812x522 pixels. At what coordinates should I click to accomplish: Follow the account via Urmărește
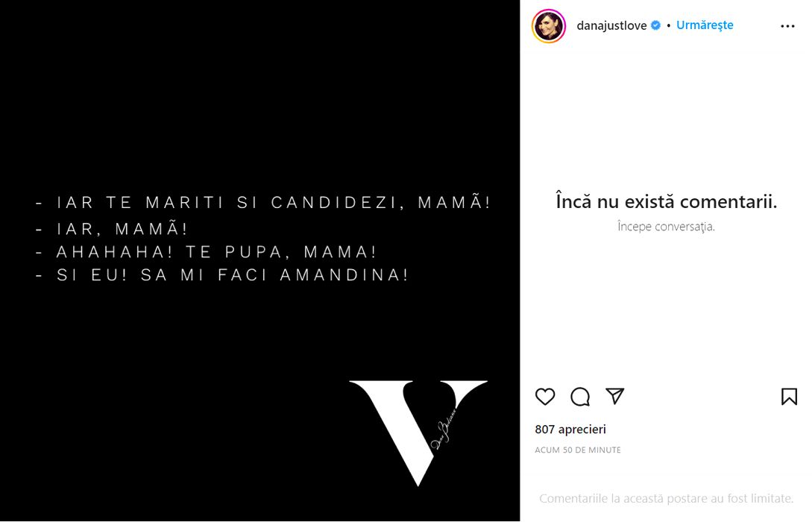705,25
